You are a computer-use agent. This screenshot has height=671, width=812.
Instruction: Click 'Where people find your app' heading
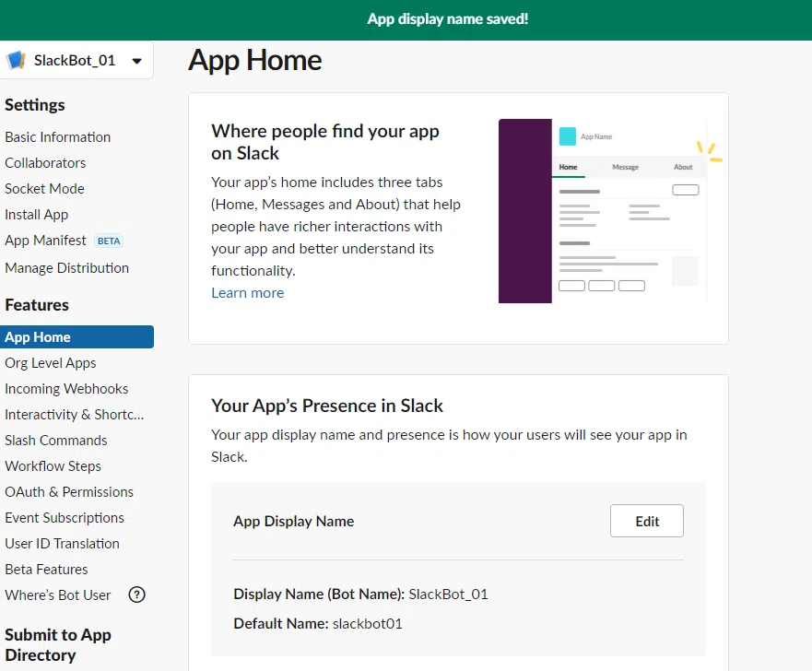(x=325, y=142)
